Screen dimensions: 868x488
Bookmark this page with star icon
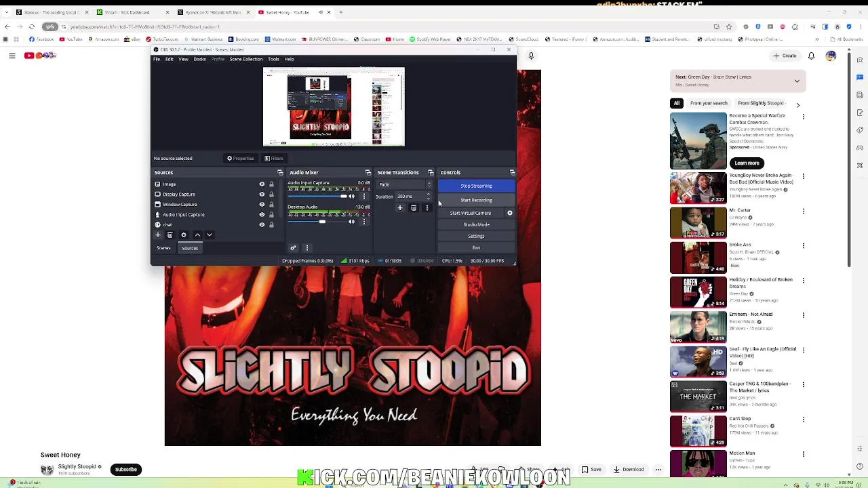click(x=729, y=26)
